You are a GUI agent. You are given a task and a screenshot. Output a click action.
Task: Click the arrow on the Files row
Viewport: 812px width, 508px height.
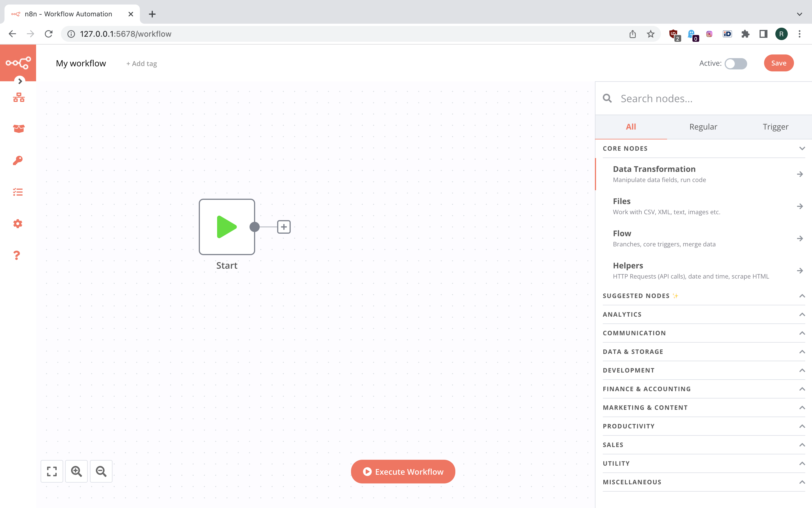click(x=800, y=206)
